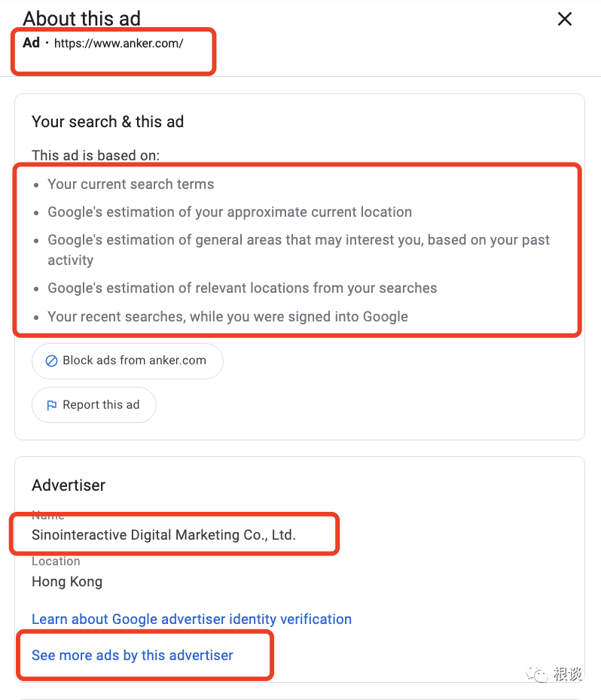Select Sinointeractive Digital Marketing Co. name
The image size is (601, 700).
pos(163,535)
